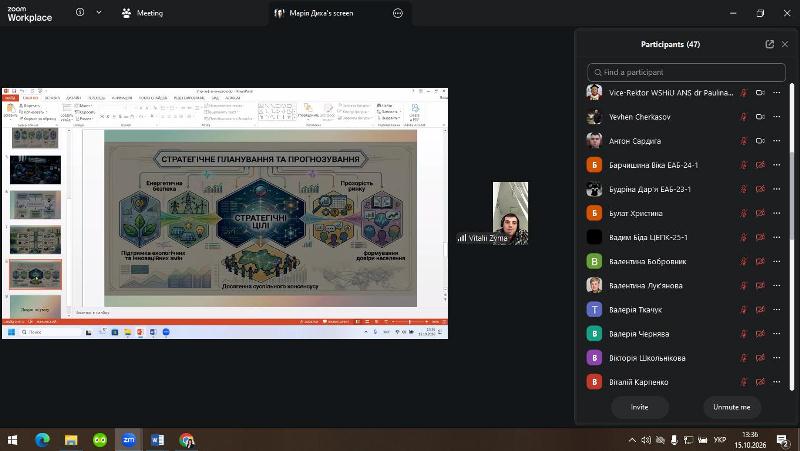Open the green owl app on taskbar
The image size is (800, 451).
click(99, 440)
